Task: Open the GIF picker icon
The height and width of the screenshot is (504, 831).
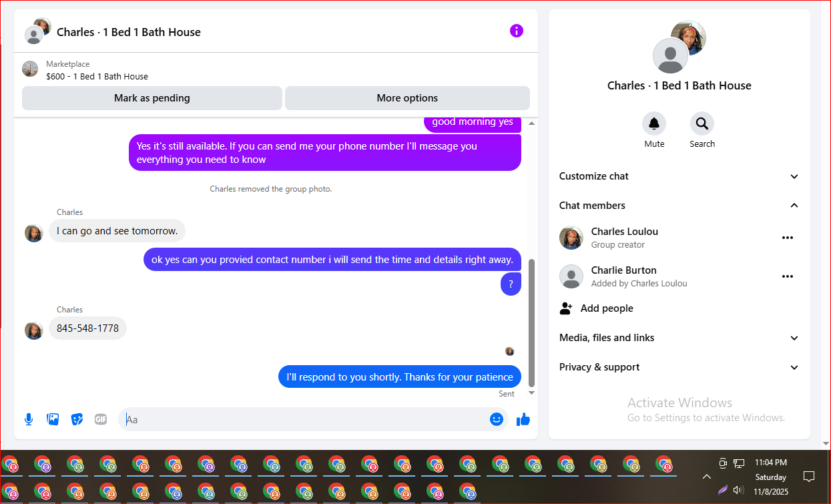Action: [x=101, y=419]
